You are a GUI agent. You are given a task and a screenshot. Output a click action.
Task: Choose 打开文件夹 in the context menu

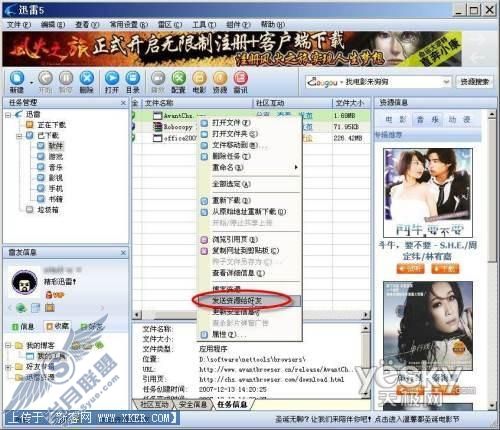pos(249,134)
